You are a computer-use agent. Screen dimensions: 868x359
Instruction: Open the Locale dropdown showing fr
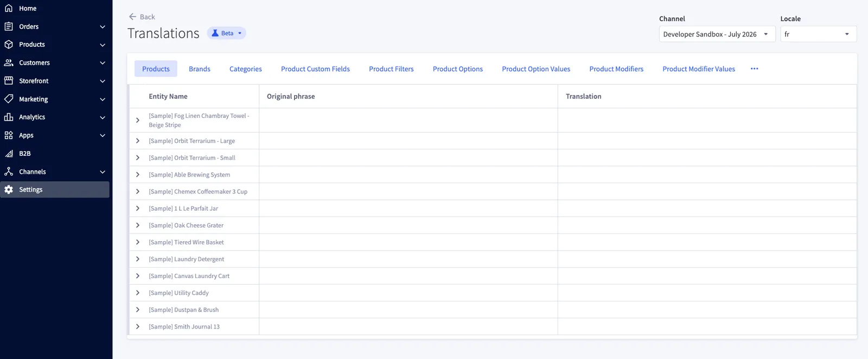[818, 34]
